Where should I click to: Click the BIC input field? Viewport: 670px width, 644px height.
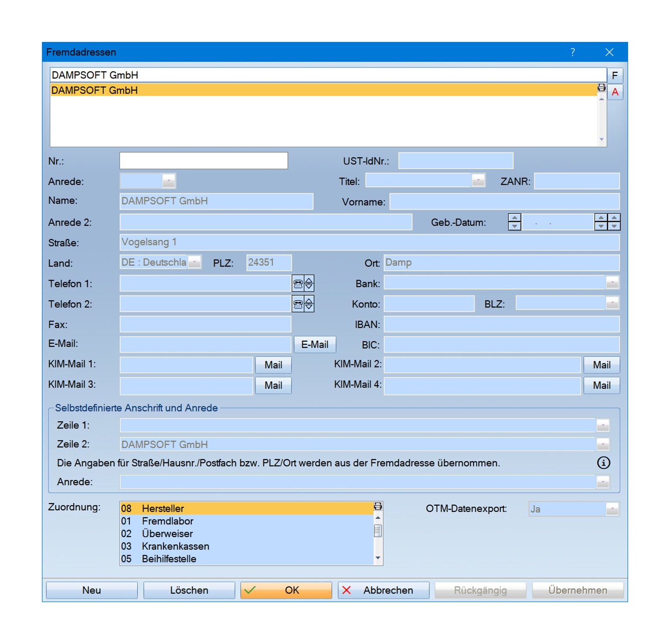(x=502, y=344)
